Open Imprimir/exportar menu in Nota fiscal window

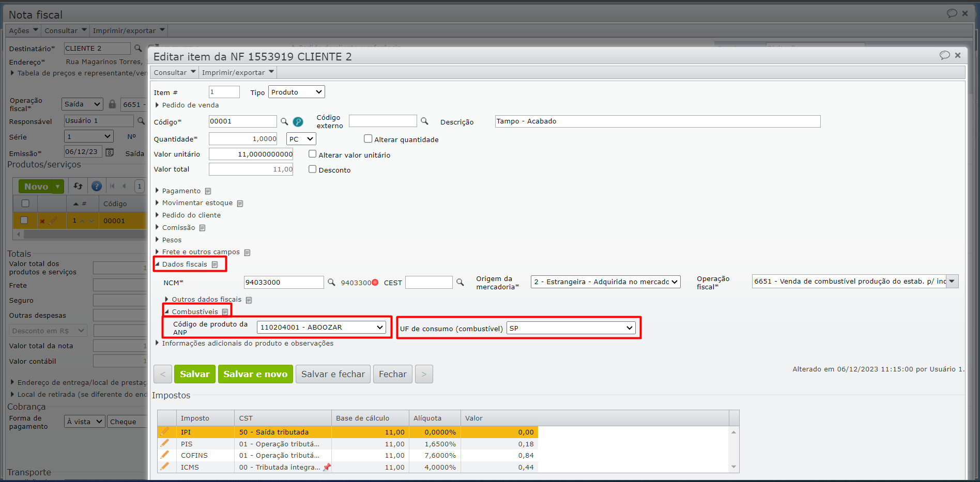(128, 30)
